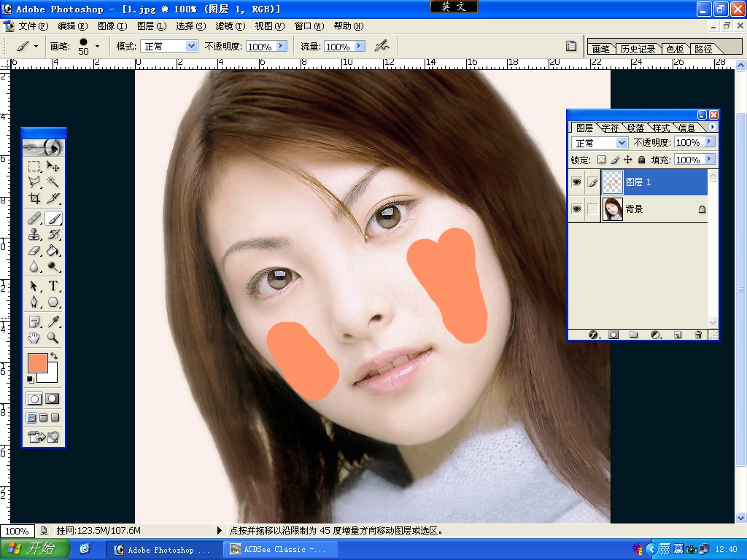Open brush 不透明度 slider arrow
Viewport: 747px width, 560px height.
tap(282, 46)
